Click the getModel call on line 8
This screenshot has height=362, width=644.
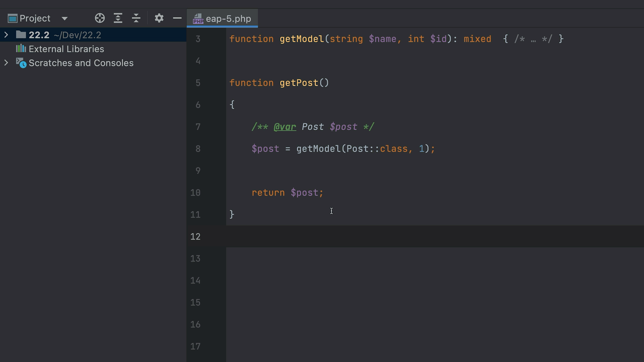coord(318,149)
